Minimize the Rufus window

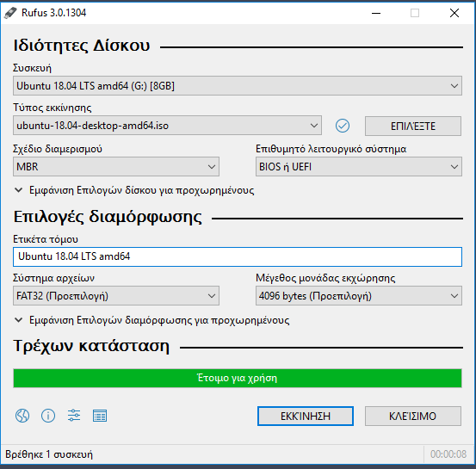point(376,13)
